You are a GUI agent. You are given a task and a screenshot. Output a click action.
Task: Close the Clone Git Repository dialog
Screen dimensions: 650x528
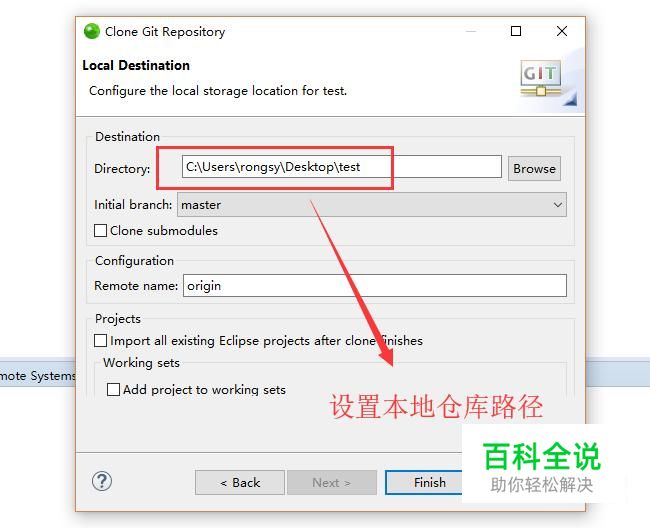coord(562,31)
